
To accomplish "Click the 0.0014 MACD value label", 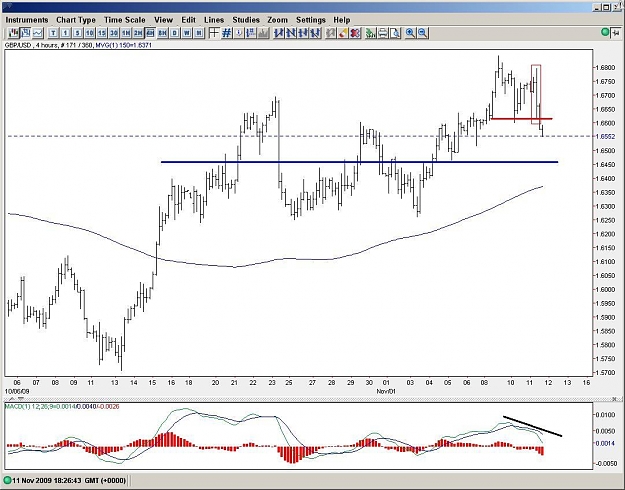I will tap(605, 443).
